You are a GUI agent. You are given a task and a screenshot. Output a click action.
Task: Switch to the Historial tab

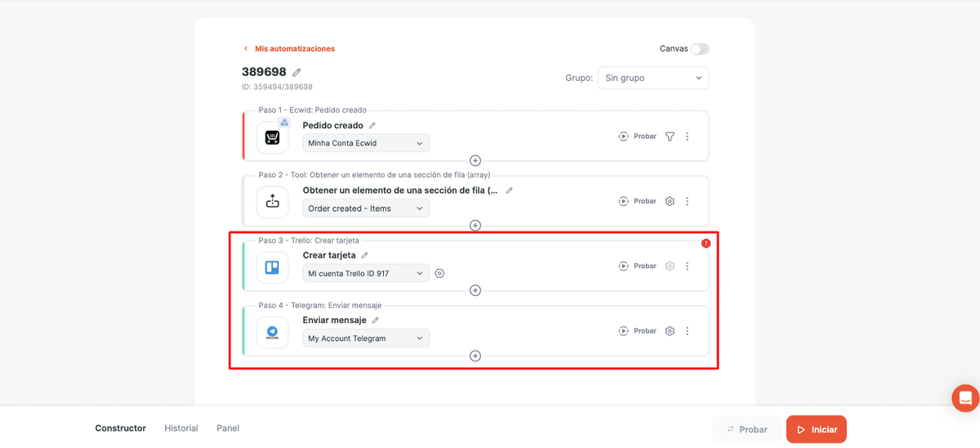[x=181, y=428]
